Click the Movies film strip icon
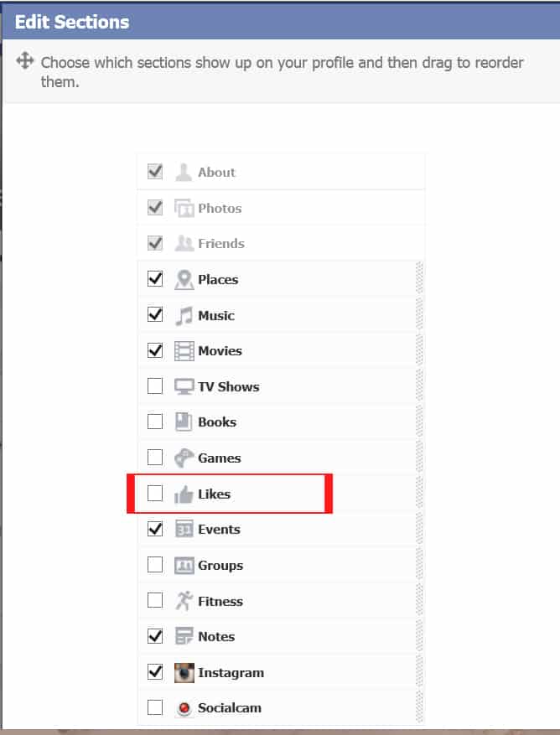 point(184,351)
